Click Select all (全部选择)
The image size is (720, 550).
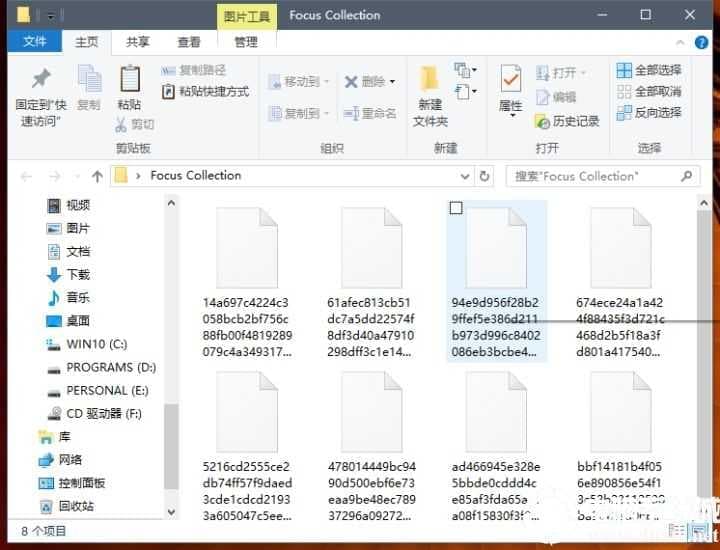click(649, 70)
